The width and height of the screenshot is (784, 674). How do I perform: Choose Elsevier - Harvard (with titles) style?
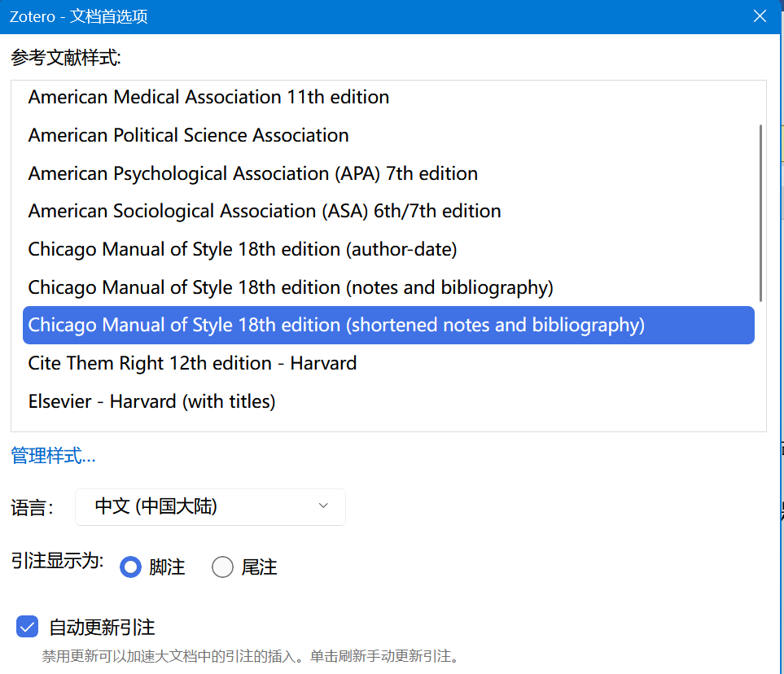pos(151,401)
